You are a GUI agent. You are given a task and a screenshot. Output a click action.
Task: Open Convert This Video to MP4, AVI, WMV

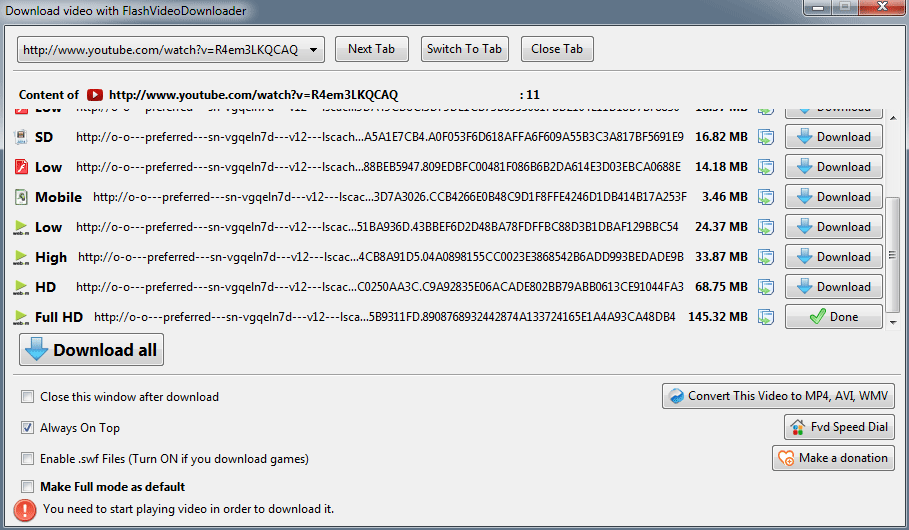tap(778, 396)
